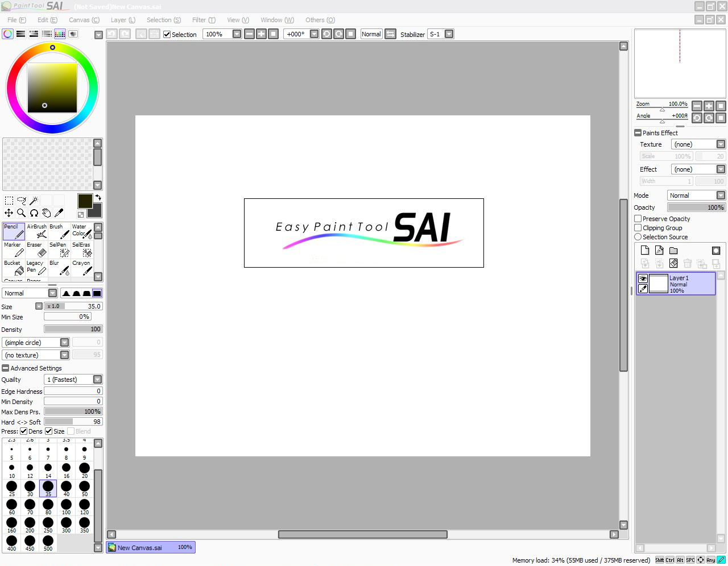Create a new linework layer
This screenshot has height=566, width=728.
click(659, 251)
